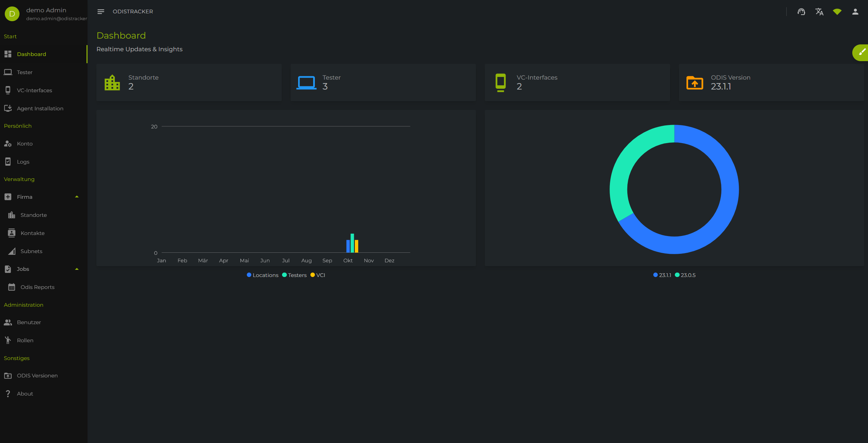Screen dimensions: 868x443
Task: Click the green device icon on VC-Interfaces card
Action: [x=500, y=82]
